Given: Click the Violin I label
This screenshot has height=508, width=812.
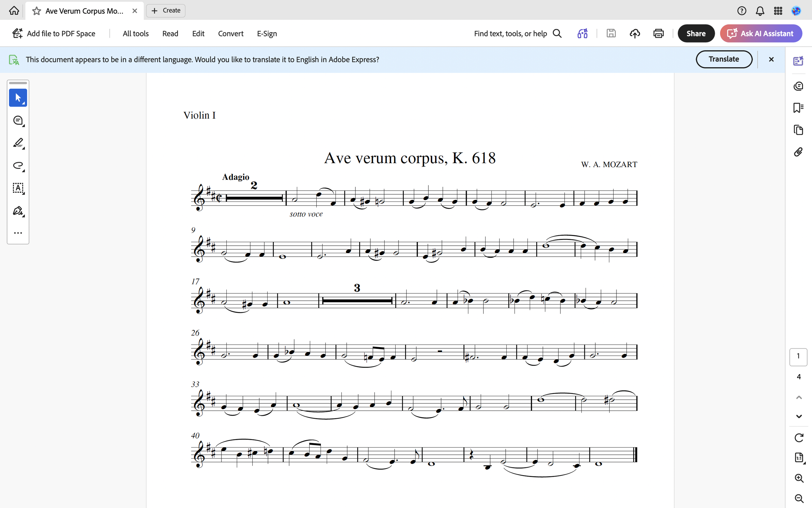Looking at the screenshot, I should point(199,115).
